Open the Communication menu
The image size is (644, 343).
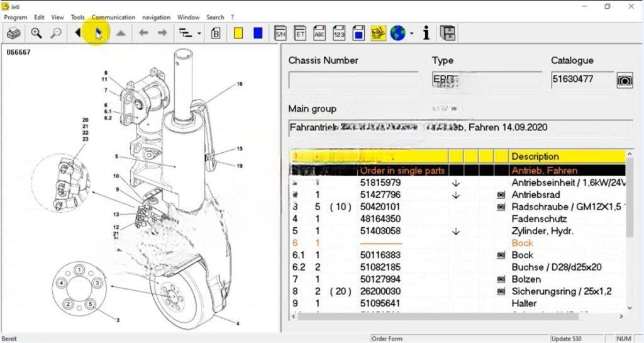pos(113,17)
